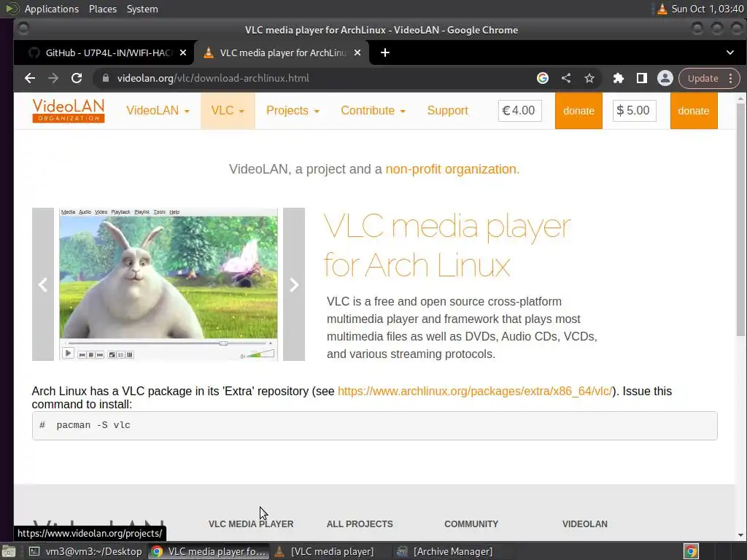
Task: Click the COMMUNITY footer heading
Action: point(471,524)
